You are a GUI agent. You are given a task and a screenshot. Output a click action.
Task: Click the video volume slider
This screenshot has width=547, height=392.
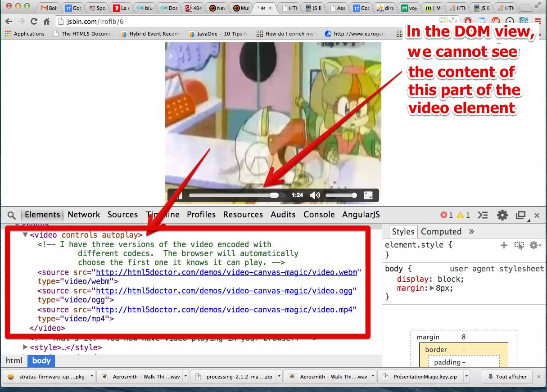click(341, 195)
